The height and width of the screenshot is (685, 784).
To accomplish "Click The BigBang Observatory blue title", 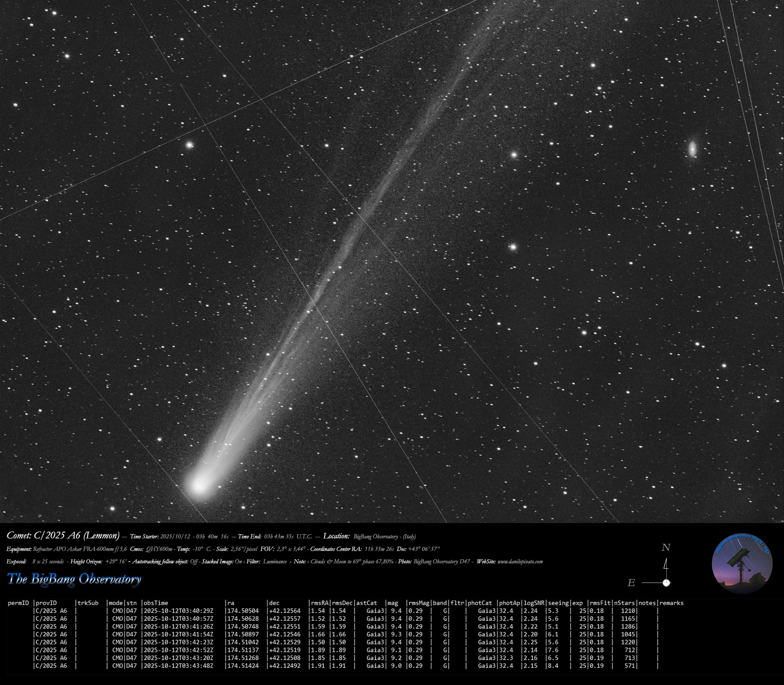I will [x=74, y=579].
